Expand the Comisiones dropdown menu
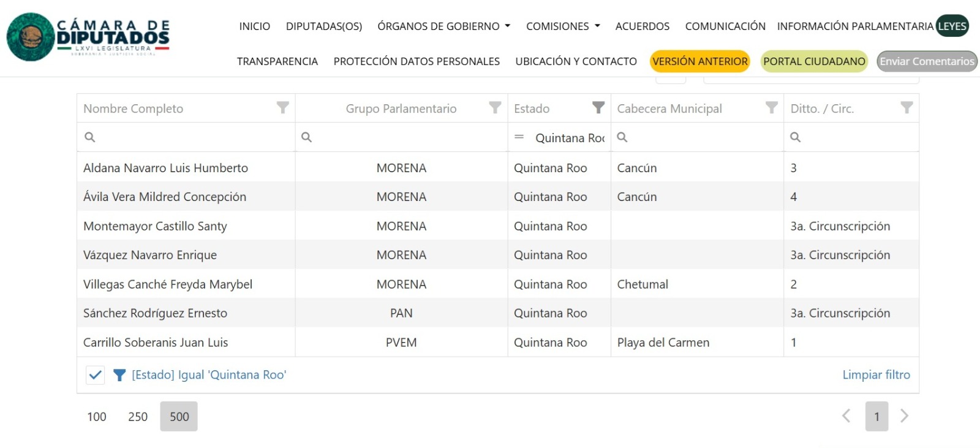 (x=562, y=26)
